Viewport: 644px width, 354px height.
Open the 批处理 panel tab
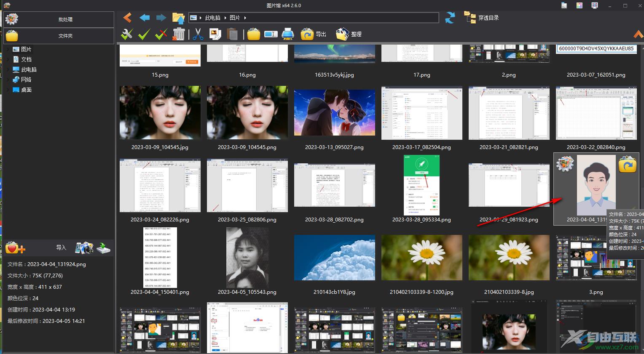click(x=59, y=19)
